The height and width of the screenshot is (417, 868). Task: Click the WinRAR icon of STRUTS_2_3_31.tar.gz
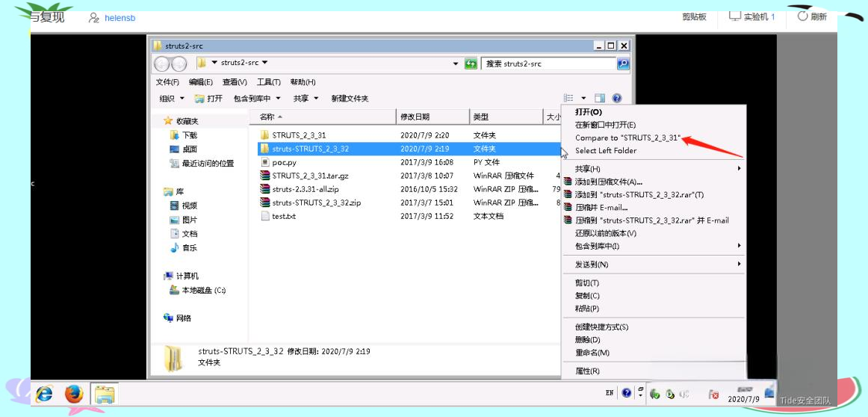[264, 176]
